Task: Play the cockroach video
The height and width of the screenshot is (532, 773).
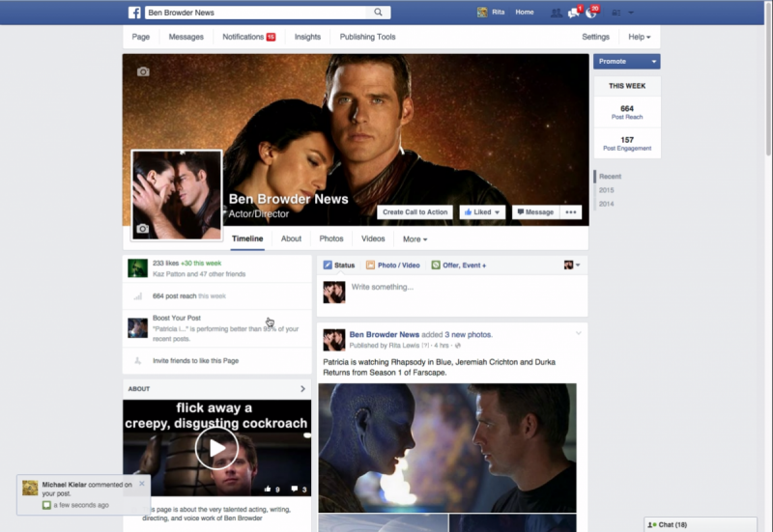Action: [216, 448]
